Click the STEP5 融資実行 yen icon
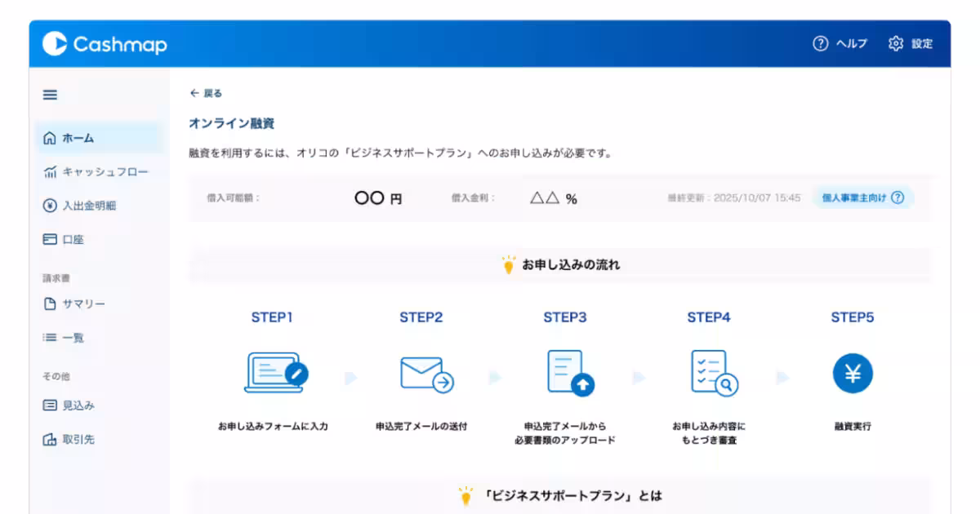 [x=853, y=374]
